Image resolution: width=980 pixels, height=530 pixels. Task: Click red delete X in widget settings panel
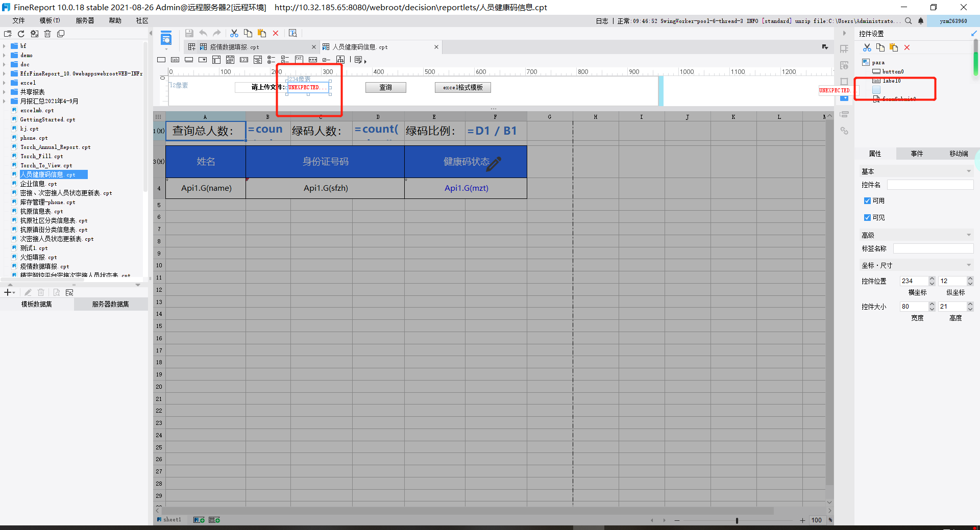907,47
